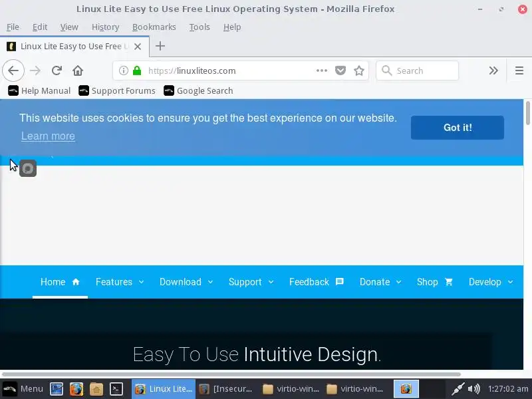Open the Firefox hamburger menu
This screenshot has height=399, width=532.
point(519,70)
